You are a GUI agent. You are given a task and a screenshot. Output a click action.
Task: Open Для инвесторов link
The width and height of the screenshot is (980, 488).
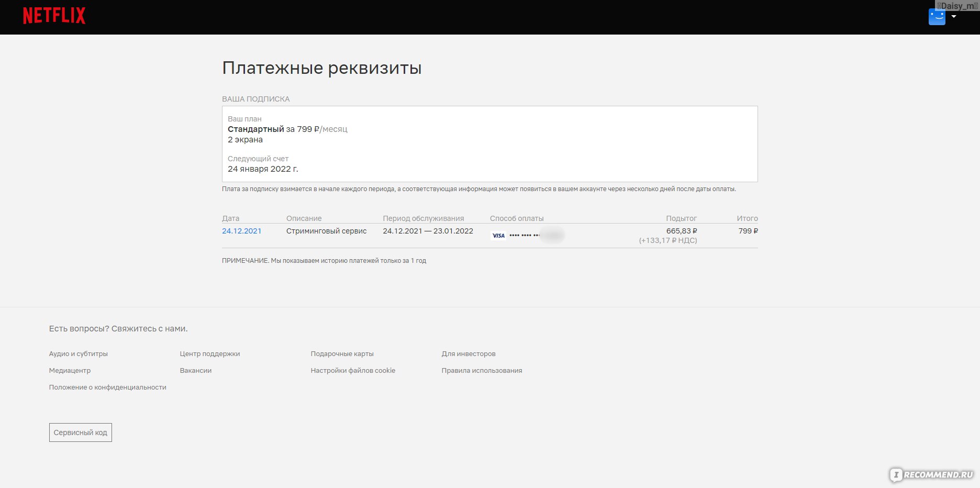[x=469, y=354]
